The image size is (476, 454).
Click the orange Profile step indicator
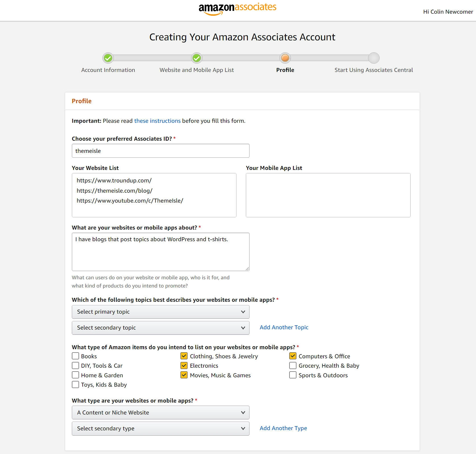coord(285,58)
